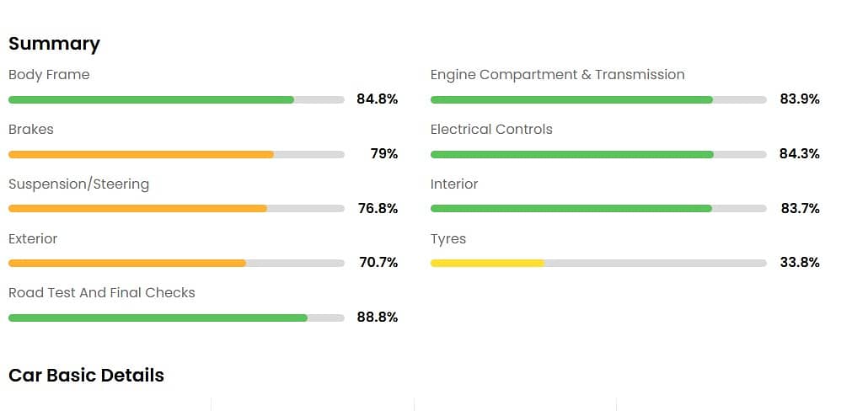This screenshot has width=868, height=411.
Task: Click the Exterior progress bar
Action: click(176, 263)
